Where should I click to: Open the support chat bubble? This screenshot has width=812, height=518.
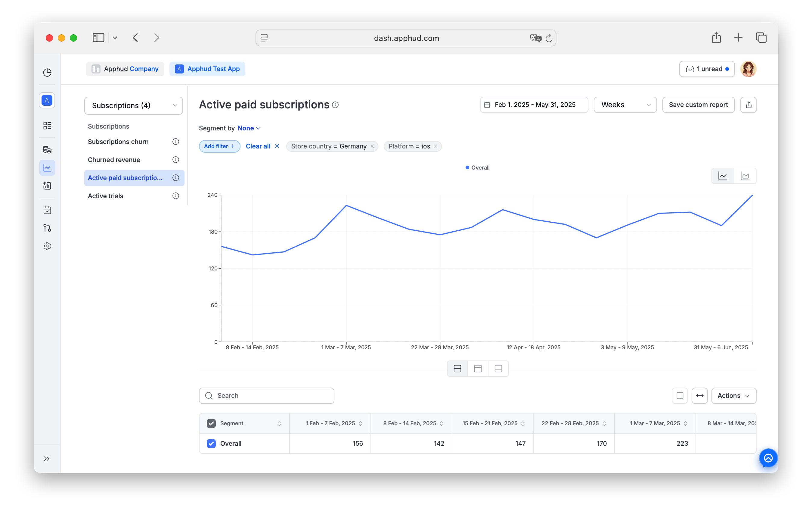768,458
